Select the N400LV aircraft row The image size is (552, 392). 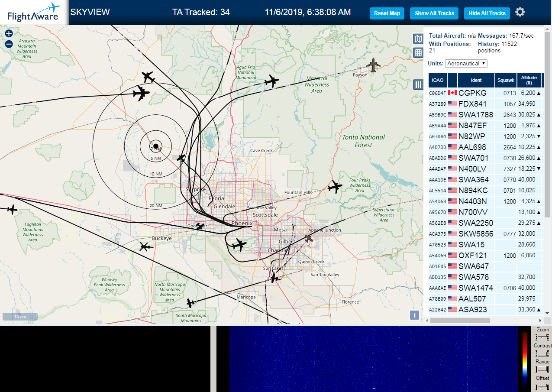[x=485, y=168]
